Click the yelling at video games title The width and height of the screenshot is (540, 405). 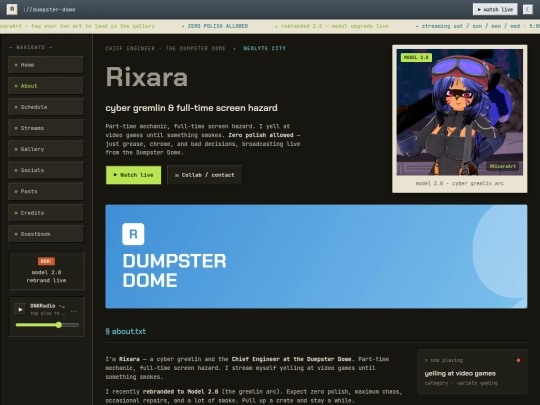pyautogui.click(x=460, y=373)
